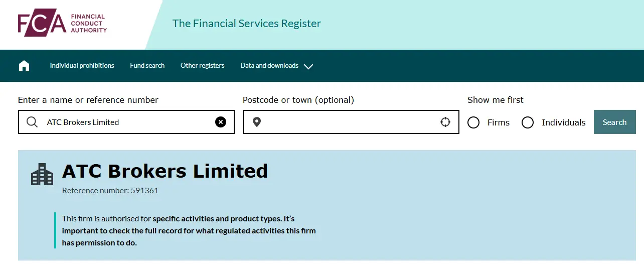This screenshot has width=644, height=264.
Task: Click The Financial Services Register title
Action: tap(247, 24)
